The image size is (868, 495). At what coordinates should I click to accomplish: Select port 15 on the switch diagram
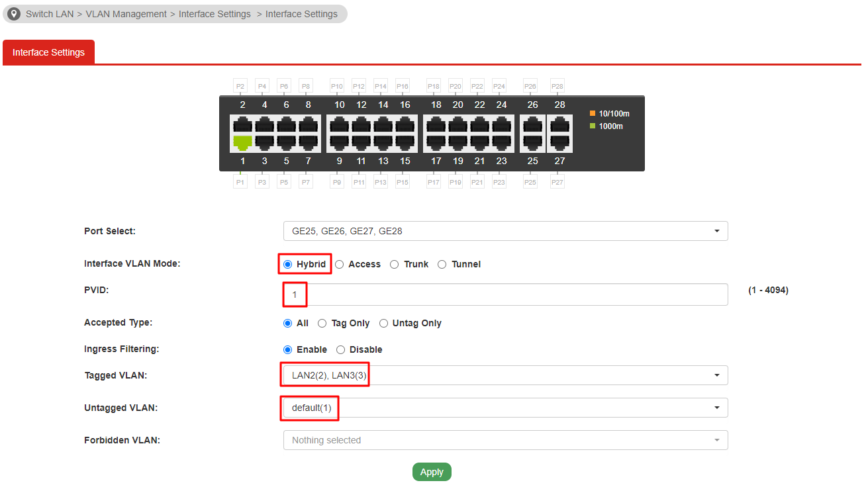(x=405, y=142)
